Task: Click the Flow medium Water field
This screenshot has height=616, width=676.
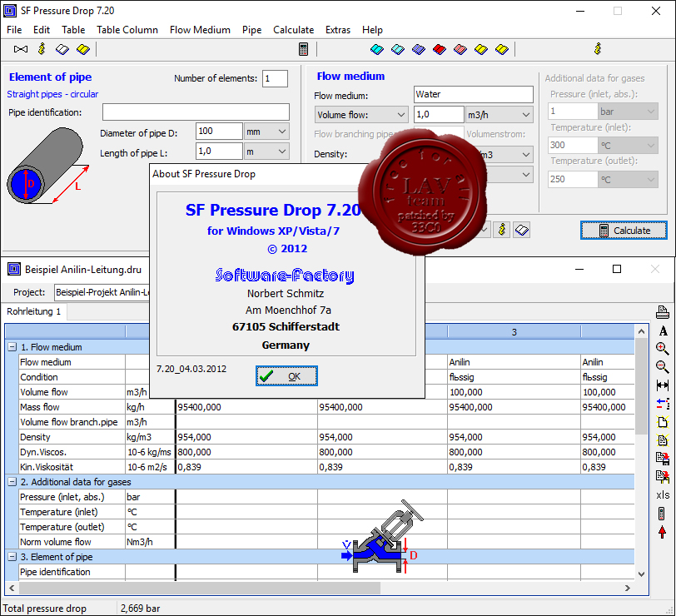Action: [x=474, y=94]
